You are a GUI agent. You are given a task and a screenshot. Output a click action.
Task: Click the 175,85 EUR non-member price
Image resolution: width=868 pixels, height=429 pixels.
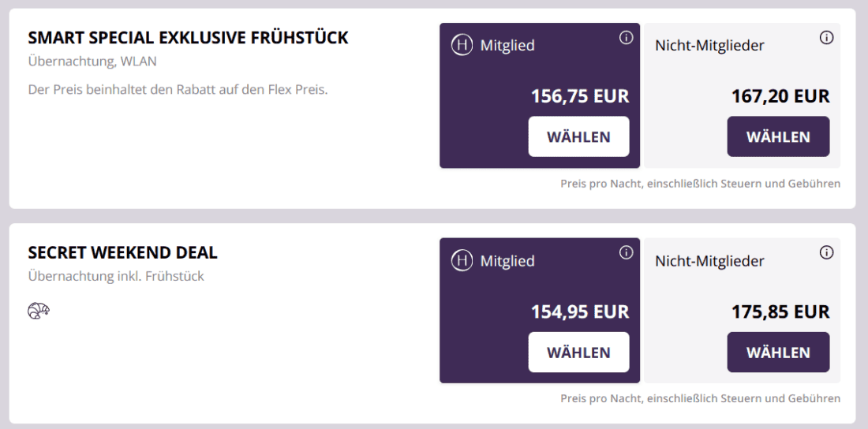(x=780, y=311)
